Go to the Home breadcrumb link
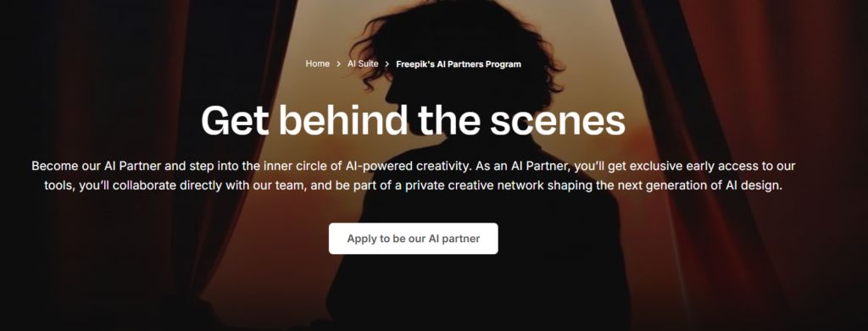Viewport: 868px width, 331px height. click(x=317, y=64)
